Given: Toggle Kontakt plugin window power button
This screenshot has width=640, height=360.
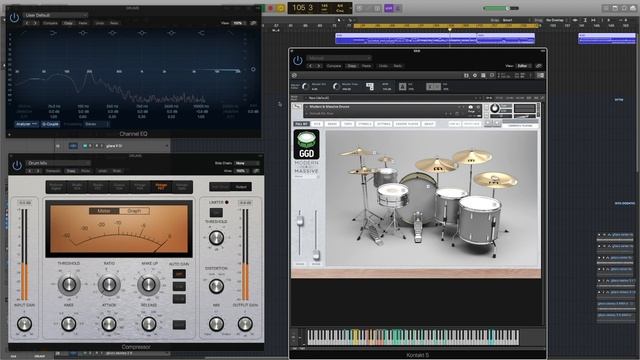Looking at the screenshot, I should tap(298, 60).
